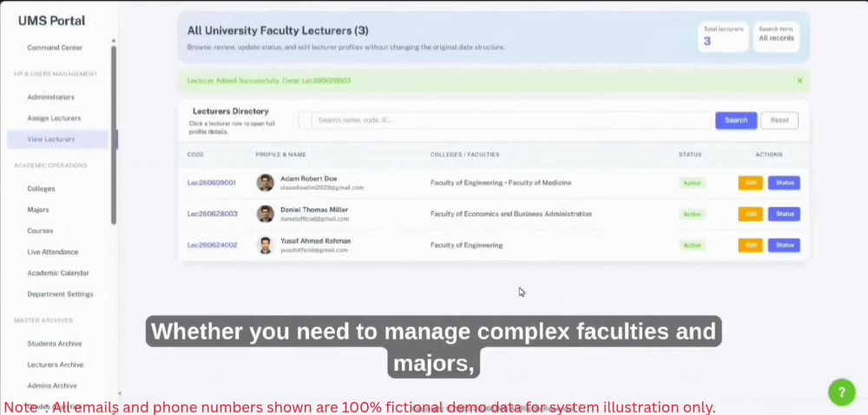868x415 pixels.
Task: Click the sidebar scrollbar up arrow
Action: 114,41
